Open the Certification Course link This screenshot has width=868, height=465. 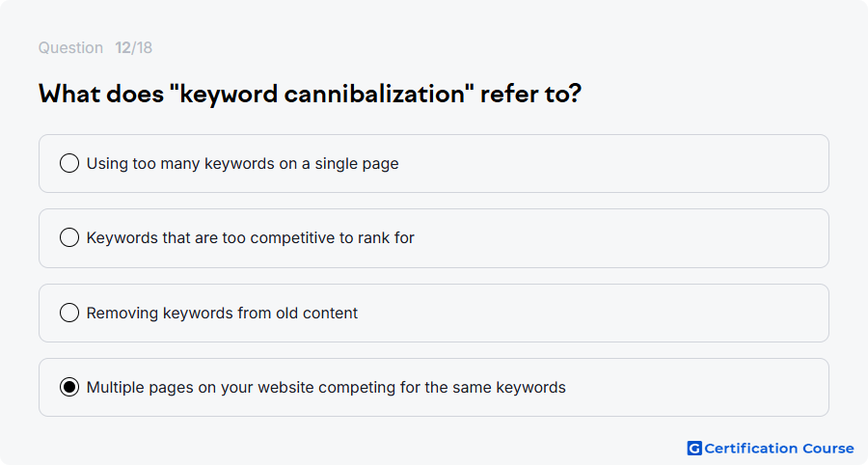pyautogui.click(x=771, y=448)
